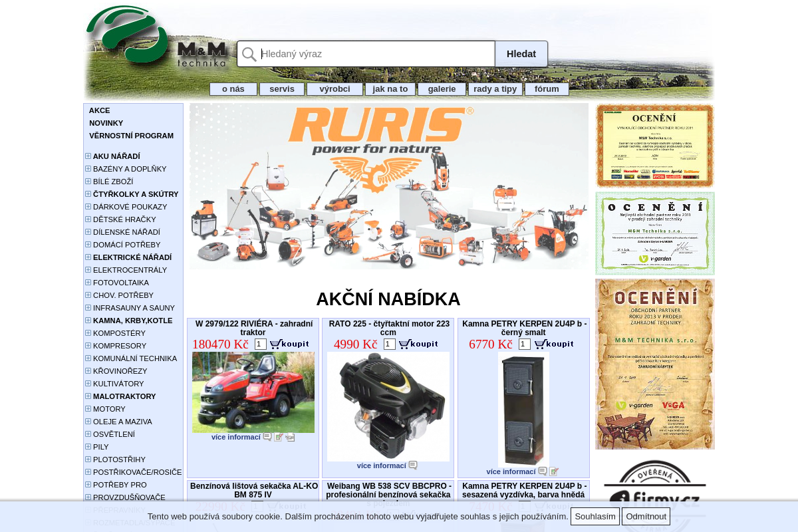Screen dimensions: 798x532
Task: Expand the KAMNA, KRBY, KOTLE category
Action: [88, 321]
